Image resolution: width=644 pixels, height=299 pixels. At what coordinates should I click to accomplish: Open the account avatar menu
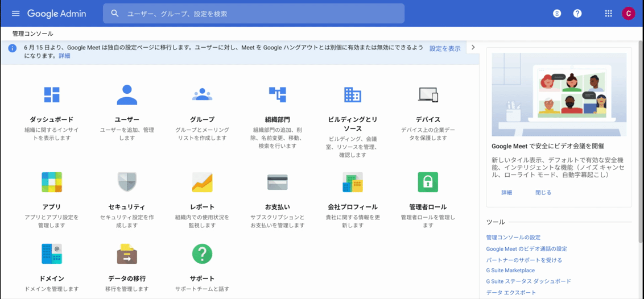pyautogui.click(x=628, y=14)
